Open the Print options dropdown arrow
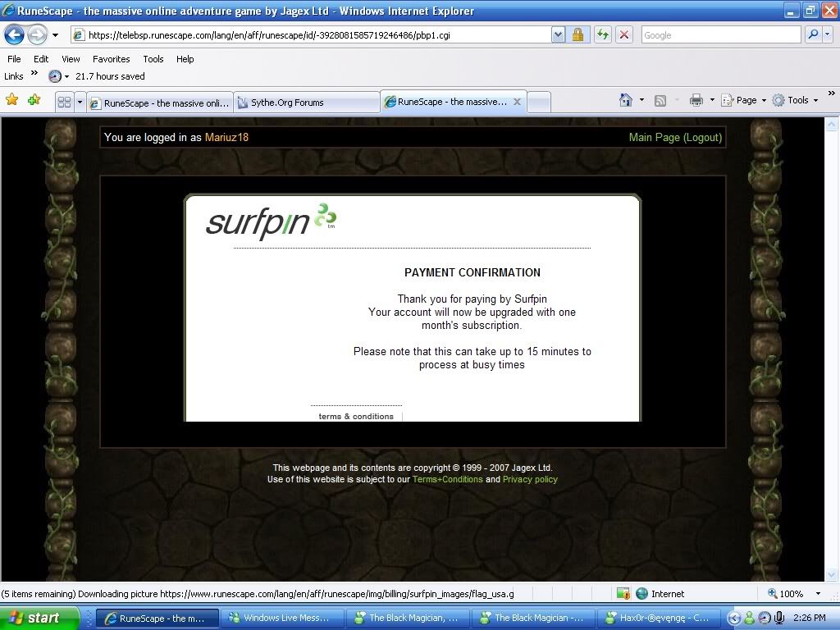Image resolution: width=840 pixels, height=630 pixels. click(712, 100)
